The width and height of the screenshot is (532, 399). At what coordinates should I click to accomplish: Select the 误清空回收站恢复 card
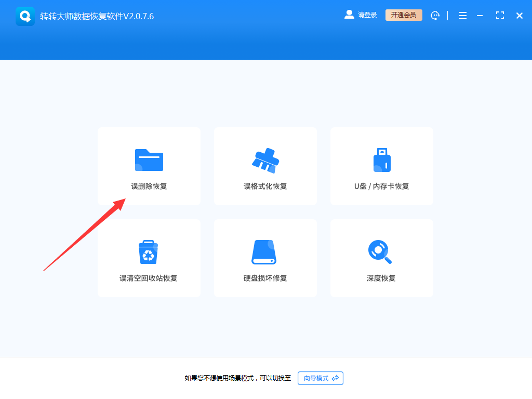[149, 258]
